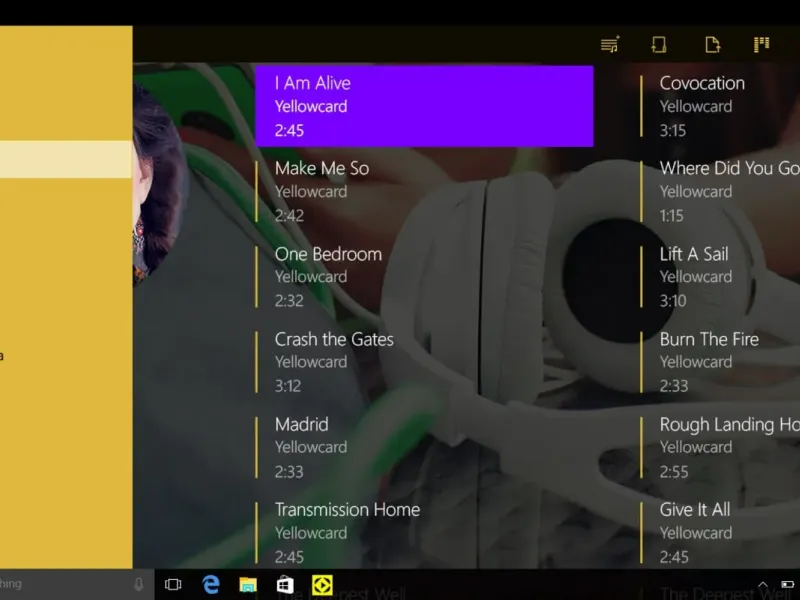
Task: Click the sync device icon in top toolbar
Action: pos(659,44)
